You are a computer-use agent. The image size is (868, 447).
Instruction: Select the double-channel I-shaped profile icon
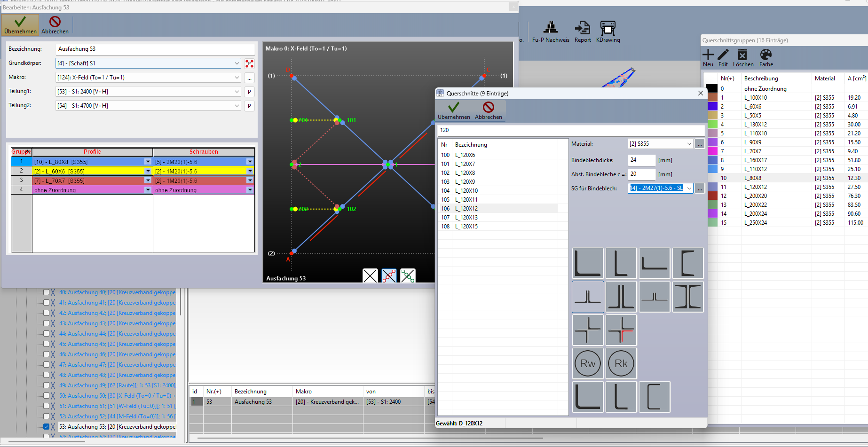click(688, 297)
